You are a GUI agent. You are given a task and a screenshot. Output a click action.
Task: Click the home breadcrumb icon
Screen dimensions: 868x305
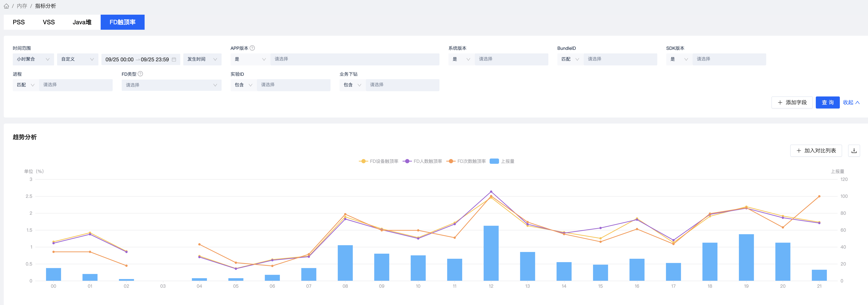click(x=6, y=6)
